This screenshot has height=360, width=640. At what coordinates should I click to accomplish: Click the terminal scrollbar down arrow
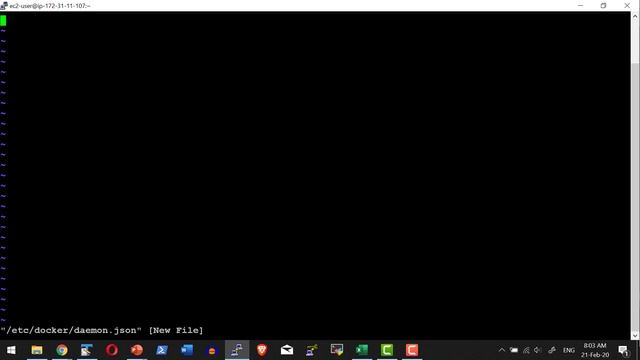[x=635, y=336]
